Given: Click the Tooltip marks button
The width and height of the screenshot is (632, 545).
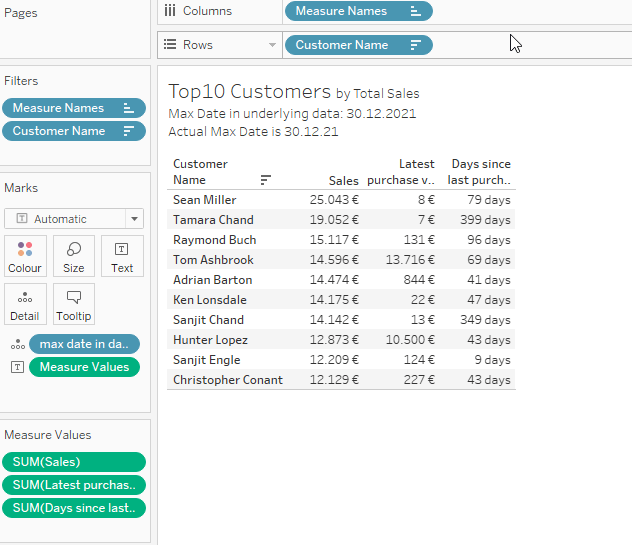Looking at the screenshot, I should click(x=74, y=304).
